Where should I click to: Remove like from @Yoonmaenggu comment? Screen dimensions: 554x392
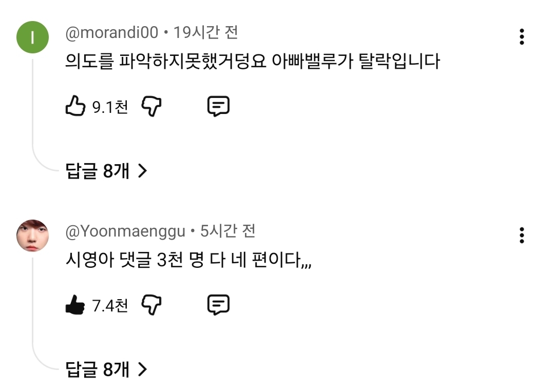[x=75, y=306]
